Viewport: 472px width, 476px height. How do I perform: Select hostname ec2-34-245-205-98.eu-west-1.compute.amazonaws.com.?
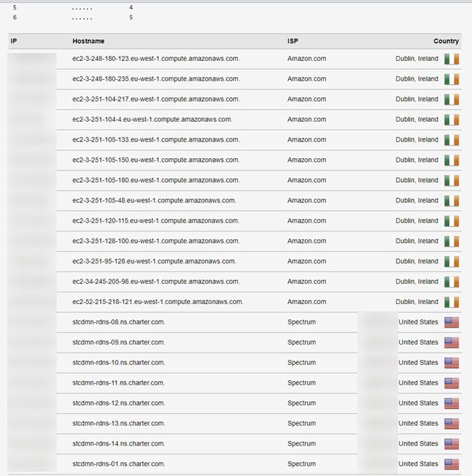[x=156, y=282]
